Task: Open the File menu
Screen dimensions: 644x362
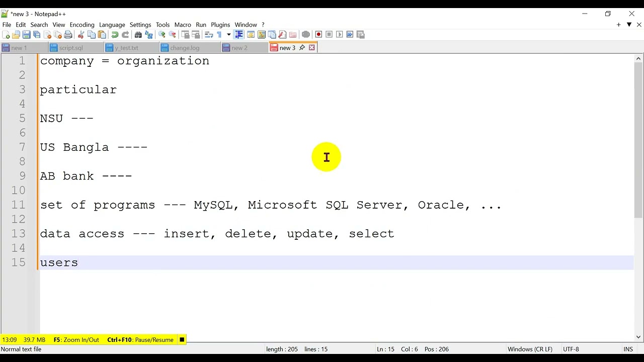Action: click(7, 25)
